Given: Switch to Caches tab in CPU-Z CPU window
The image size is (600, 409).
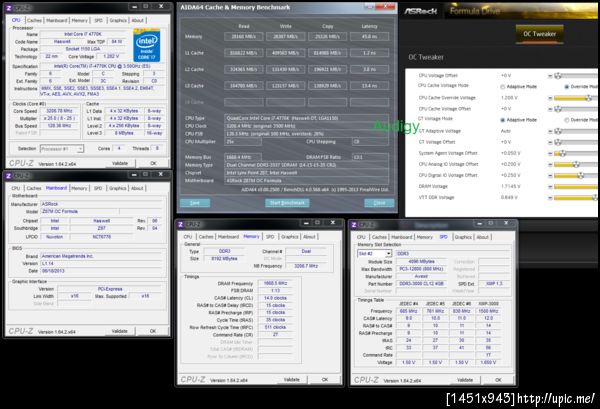Looking at the screenshot, I should tap(34, 20).
